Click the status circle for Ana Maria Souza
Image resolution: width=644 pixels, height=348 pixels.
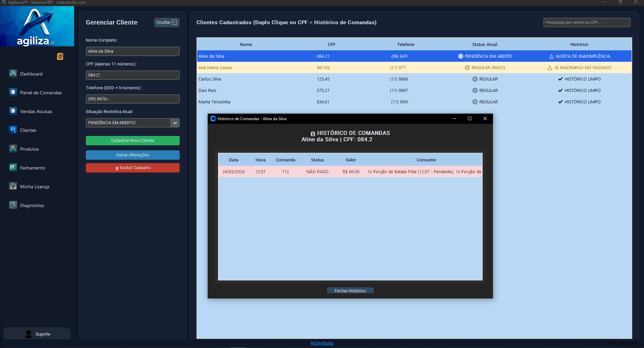point(467,68)
